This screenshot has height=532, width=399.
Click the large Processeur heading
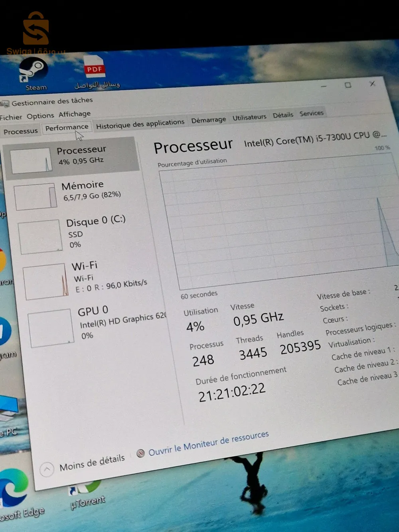click(x=193, y=146)
